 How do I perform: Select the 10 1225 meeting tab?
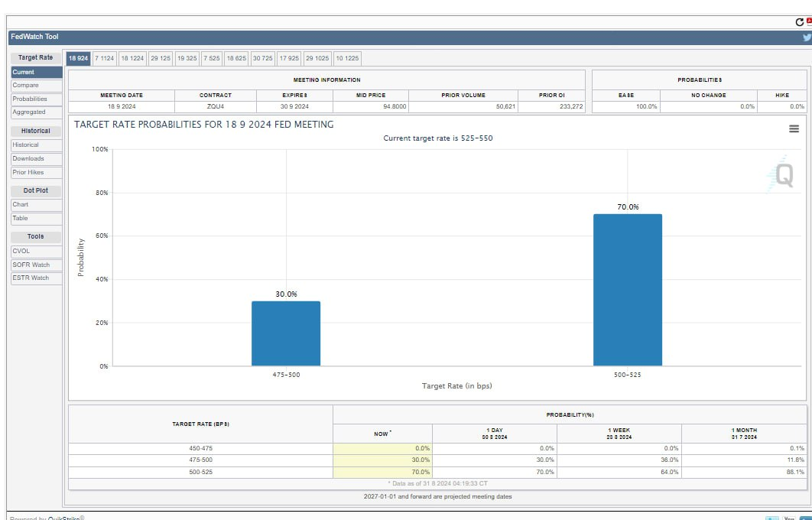347,59
